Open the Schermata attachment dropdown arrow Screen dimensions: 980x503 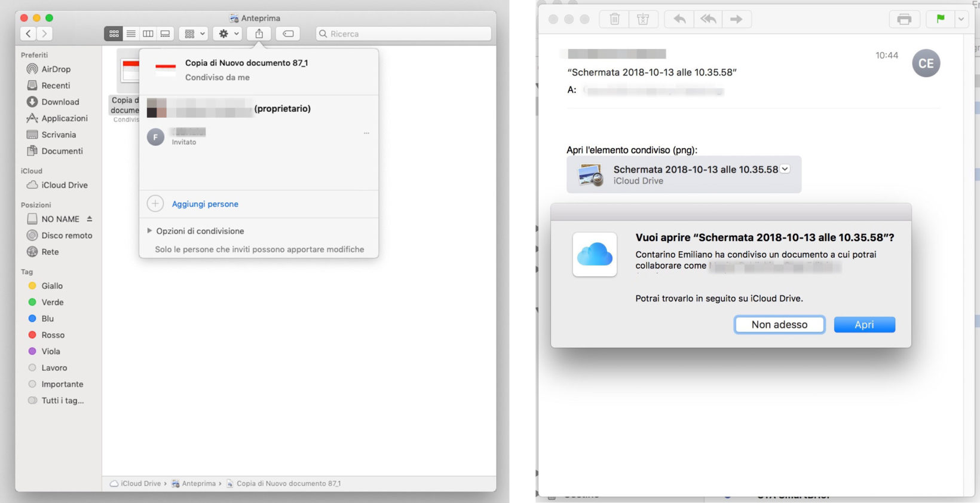tap(785, 169)
